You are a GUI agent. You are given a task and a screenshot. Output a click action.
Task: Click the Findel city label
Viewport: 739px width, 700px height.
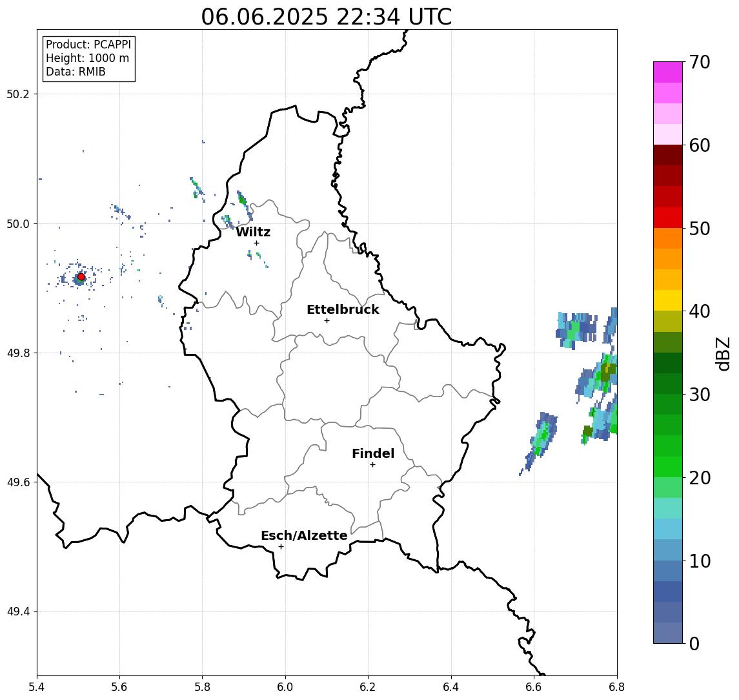373,453
